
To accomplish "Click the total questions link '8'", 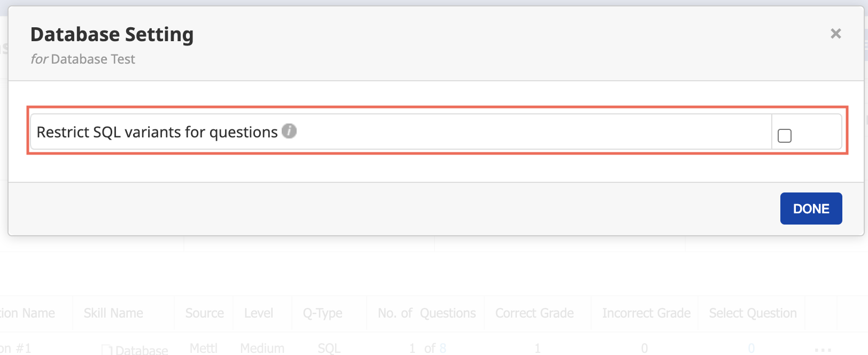I will (x=443, y=349).
